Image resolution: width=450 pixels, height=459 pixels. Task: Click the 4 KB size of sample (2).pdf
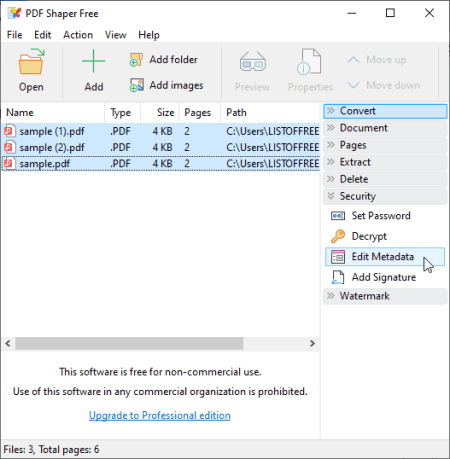pos(162,147)
